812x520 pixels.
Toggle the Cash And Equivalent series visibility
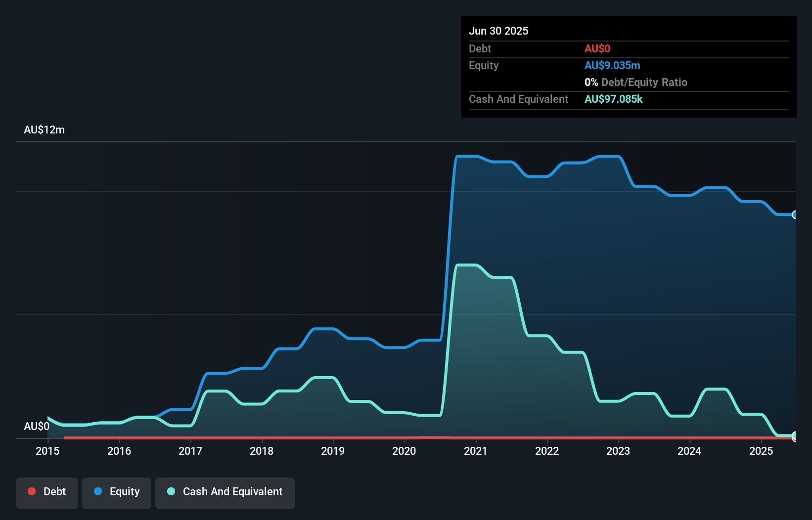[x=225, y=492]
